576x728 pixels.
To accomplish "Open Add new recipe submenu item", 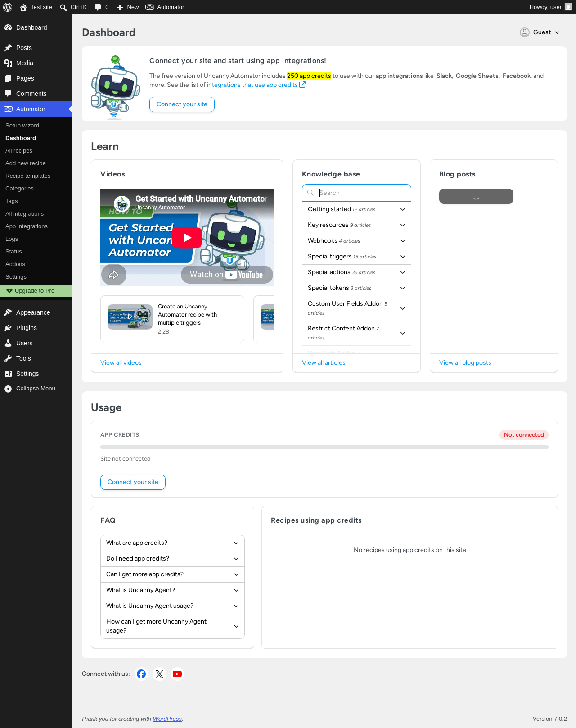I will click(x=36, y=163).
